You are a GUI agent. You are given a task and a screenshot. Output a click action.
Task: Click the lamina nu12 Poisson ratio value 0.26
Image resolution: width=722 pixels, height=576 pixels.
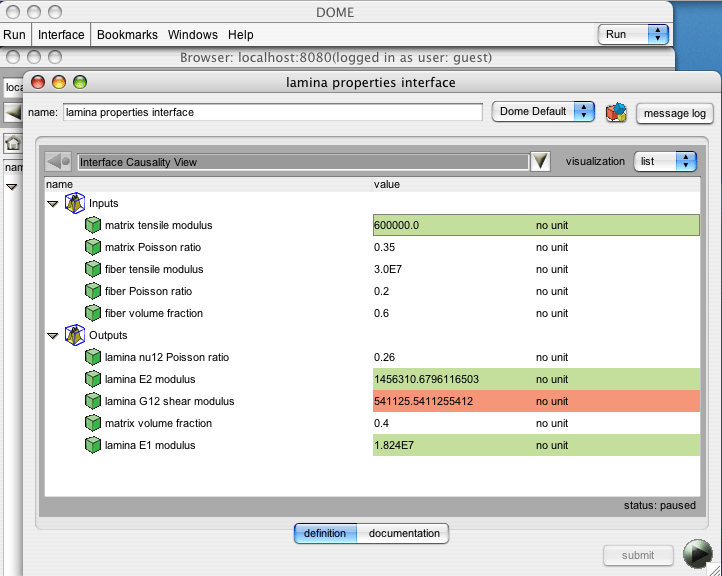pos(384,357)
